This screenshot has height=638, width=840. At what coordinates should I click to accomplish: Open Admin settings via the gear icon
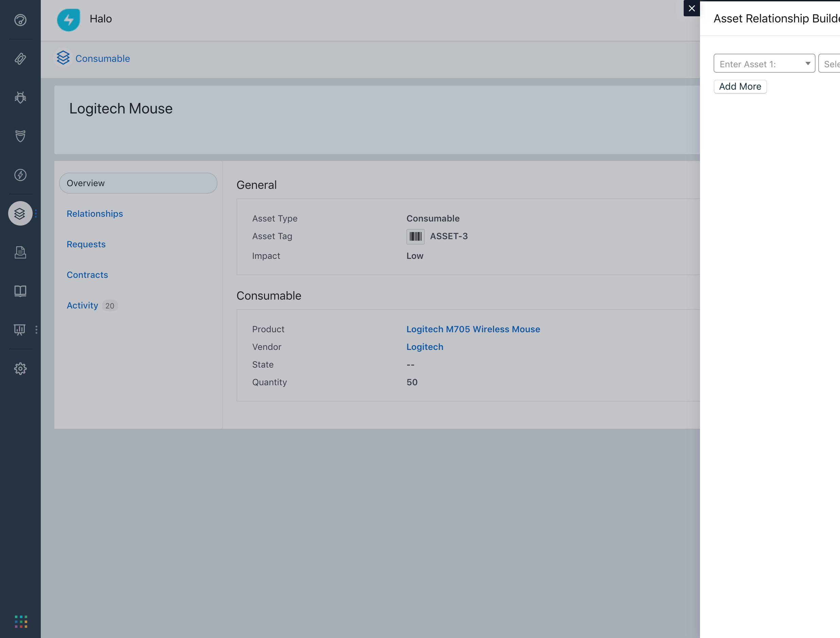coord(20,368)
